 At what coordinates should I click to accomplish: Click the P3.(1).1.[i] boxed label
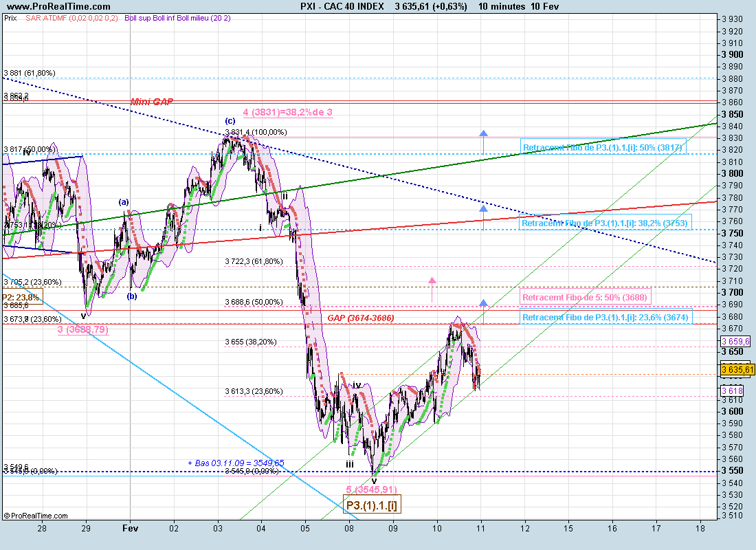(372, 505)
